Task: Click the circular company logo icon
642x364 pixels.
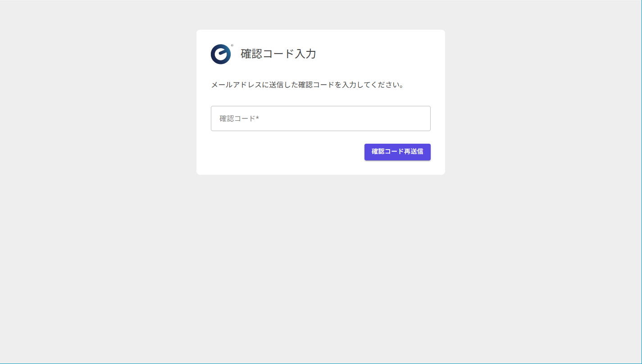Action: (220, 54)
